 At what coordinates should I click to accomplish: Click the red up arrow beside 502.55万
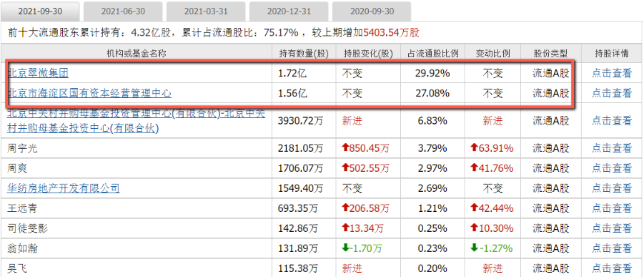click(345, 168)
